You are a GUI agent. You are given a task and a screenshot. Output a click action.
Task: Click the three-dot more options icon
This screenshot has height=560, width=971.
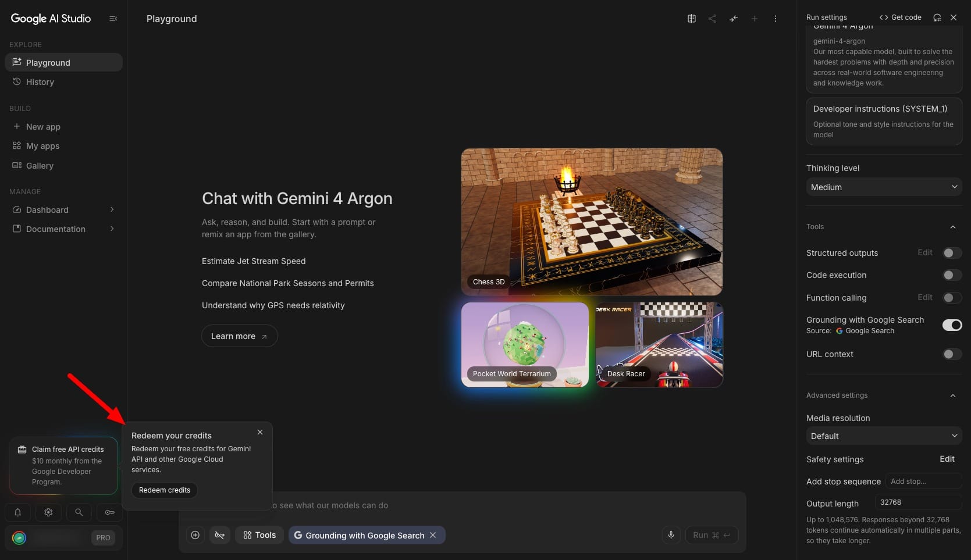[x=775, y=19]
